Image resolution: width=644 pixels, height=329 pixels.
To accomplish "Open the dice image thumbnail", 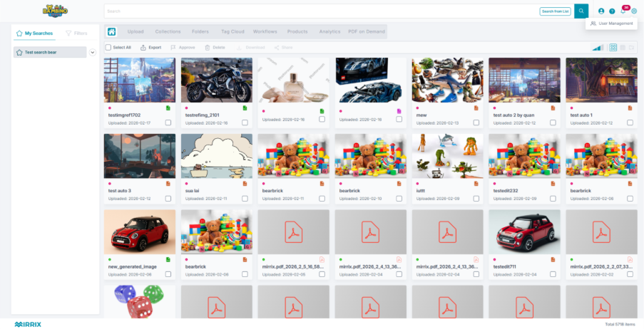I will pyautogui.click(x=140, y=302).
